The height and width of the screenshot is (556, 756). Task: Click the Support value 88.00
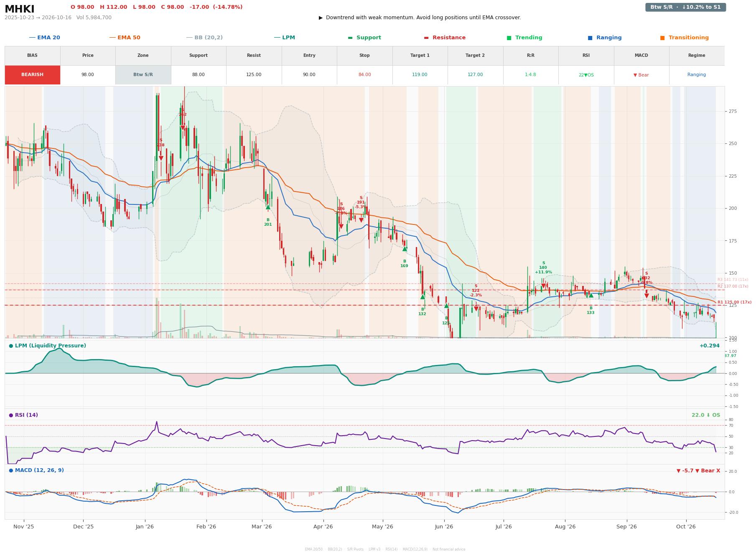(199, 75)
